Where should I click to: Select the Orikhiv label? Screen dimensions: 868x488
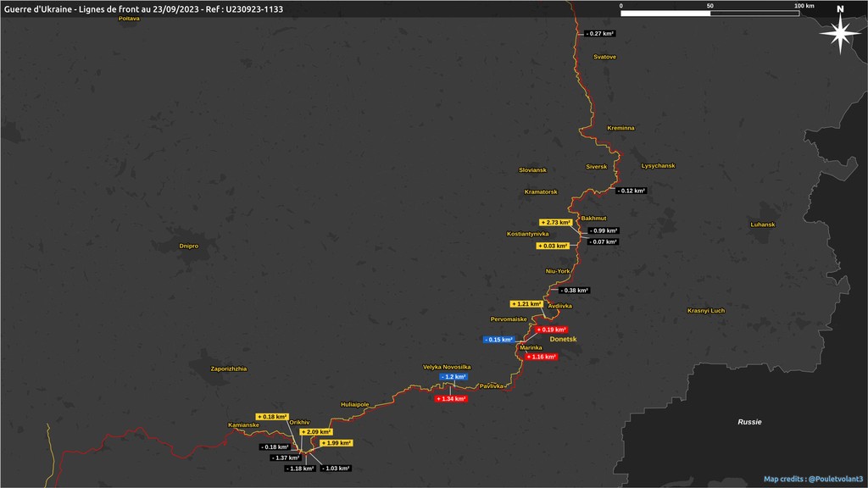tap(299, 422)
